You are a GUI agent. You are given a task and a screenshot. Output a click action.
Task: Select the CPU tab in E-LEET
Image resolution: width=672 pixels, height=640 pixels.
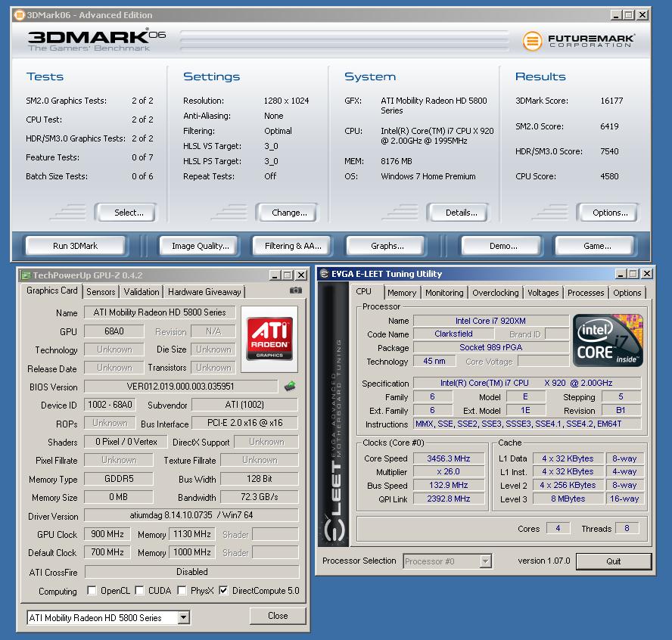point(363,291)
